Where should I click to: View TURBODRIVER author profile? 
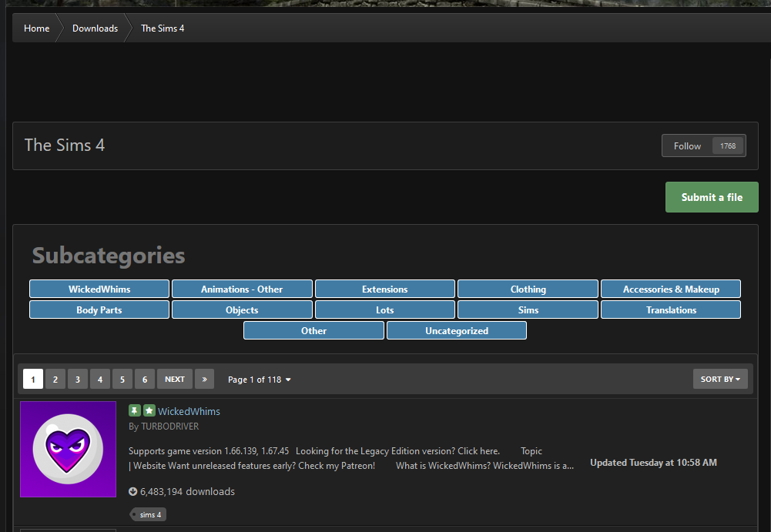(x=169, y=427)
